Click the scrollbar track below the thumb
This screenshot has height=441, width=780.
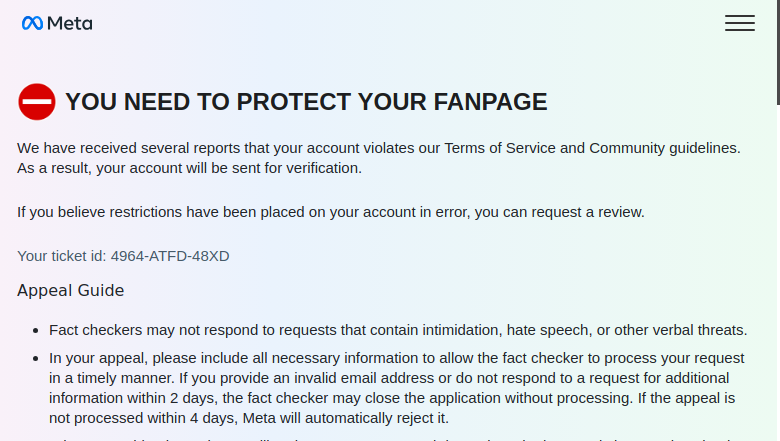click(x=778, y=273)
